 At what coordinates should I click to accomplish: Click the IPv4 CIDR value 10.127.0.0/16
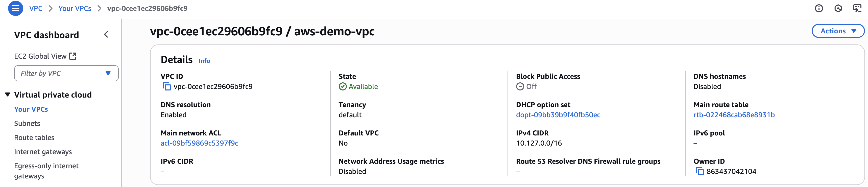coord(539,143)
